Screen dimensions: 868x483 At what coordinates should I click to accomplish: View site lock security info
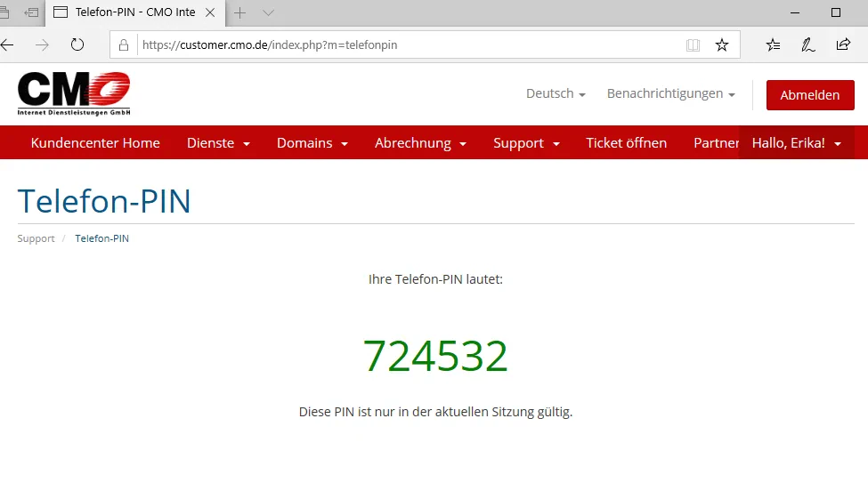tap(124, 44)
